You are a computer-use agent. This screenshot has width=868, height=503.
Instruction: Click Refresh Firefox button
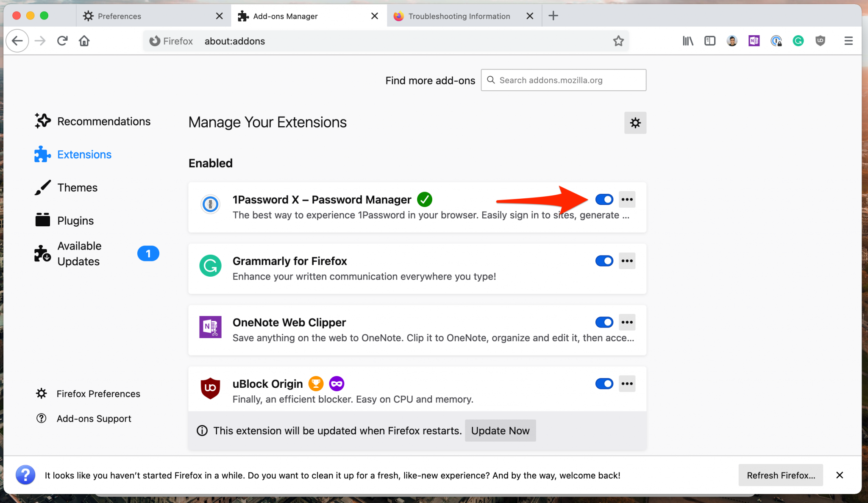(x=781, y=475)
